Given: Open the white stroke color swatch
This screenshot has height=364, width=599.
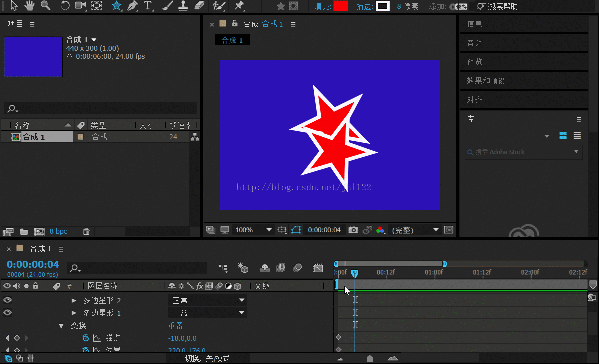Looking at the screenshot, I should pyautogui.click(x=383, y=6).
